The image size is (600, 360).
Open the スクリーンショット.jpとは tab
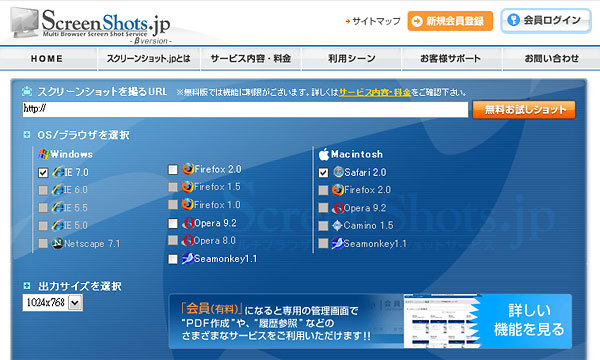(x=148, y=59)
